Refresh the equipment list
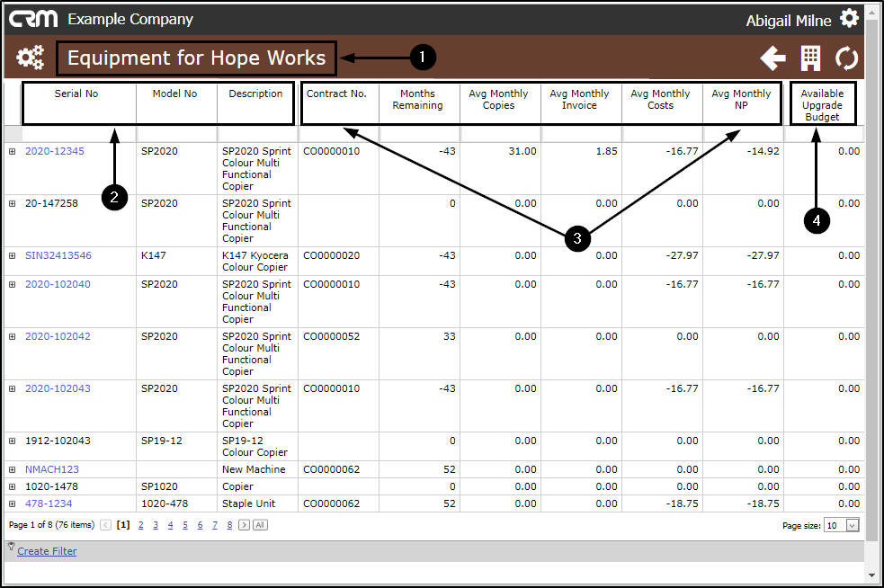 (846, 58)
